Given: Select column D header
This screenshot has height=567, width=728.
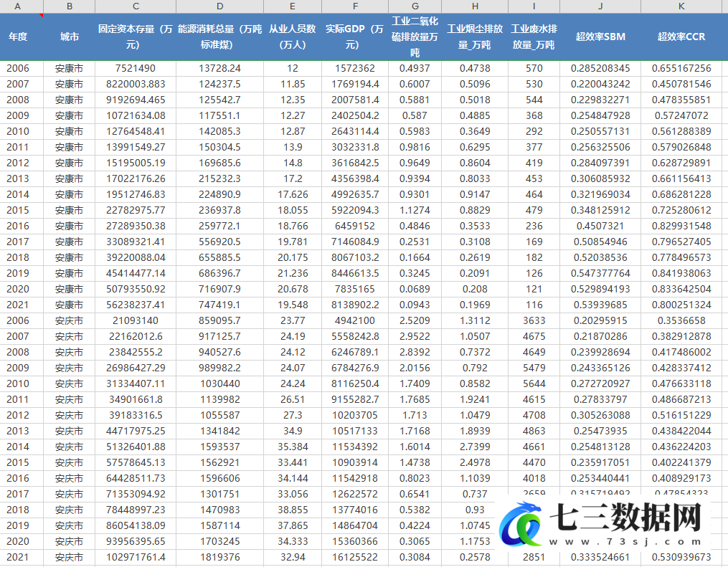Looking at the screenshot, I should click(219, 6).
